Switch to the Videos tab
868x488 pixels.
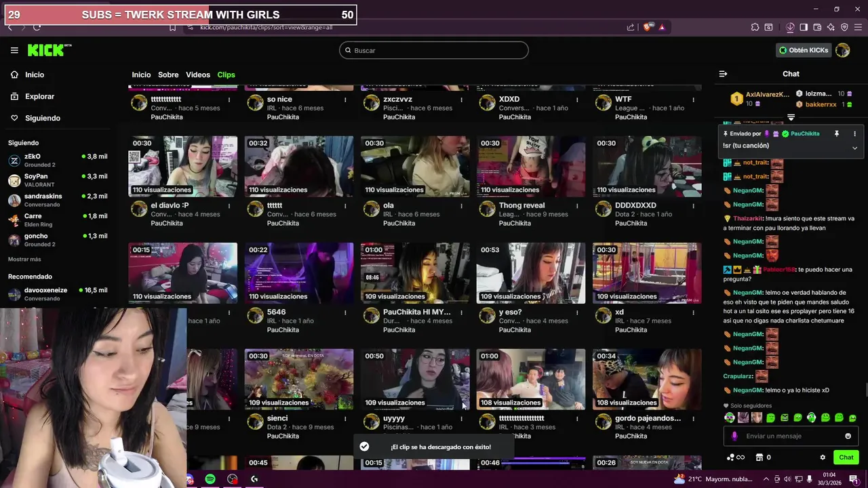(x=198, y=75)
